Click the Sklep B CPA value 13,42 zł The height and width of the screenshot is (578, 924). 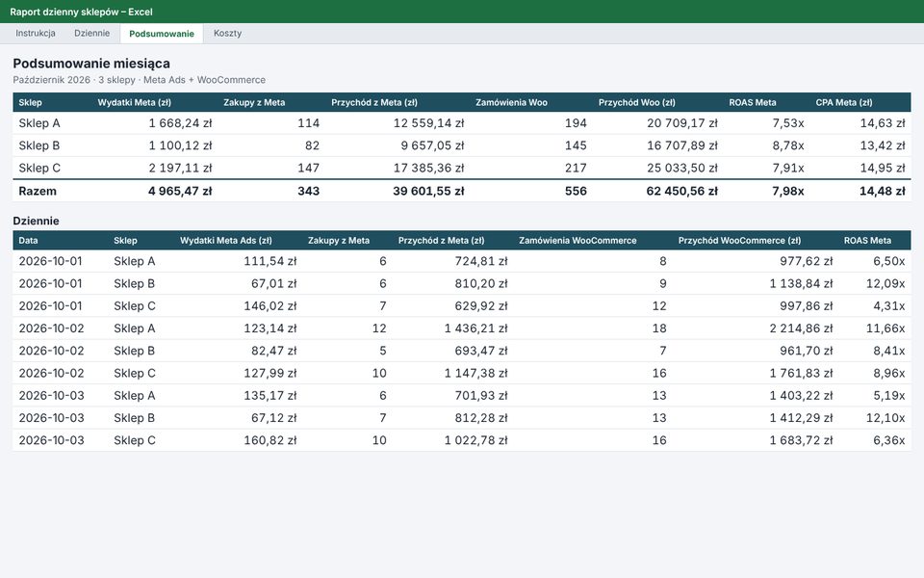(883, 145)
